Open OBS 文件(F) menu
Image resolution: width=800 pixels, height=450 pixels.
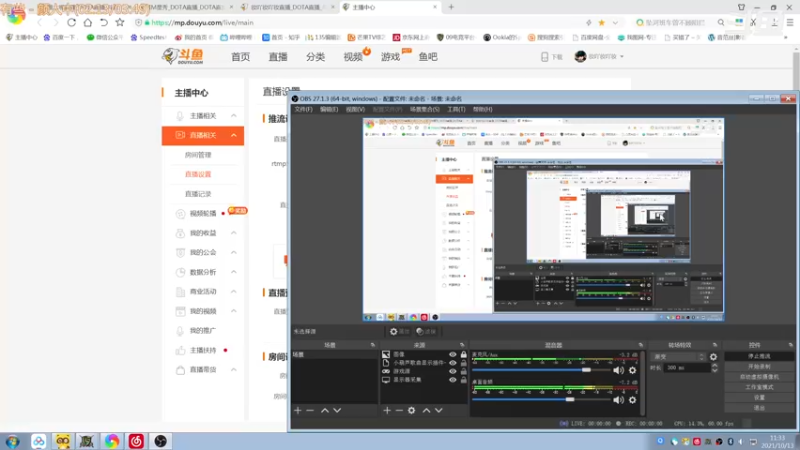click(x=303, y=109)
